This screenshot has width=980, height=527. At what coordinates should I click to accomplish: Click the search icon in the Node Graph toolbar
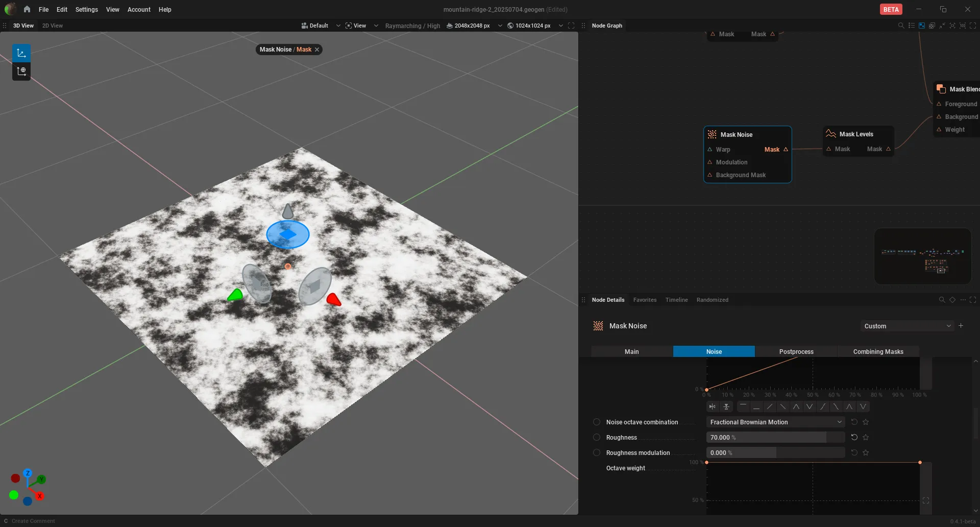point(901,26)
